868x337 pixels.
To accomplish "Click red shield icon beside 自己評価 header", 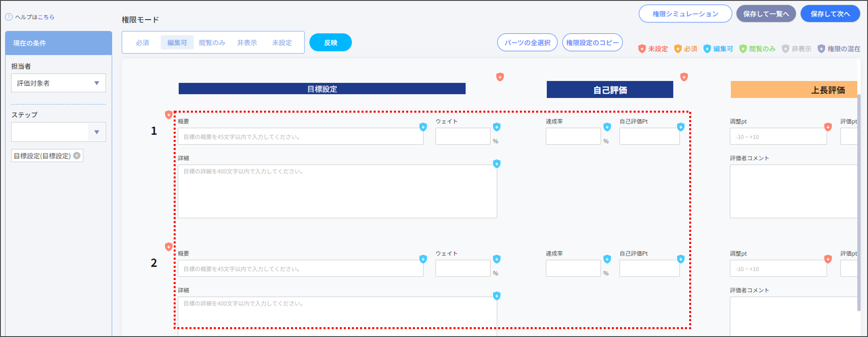I will [x=684, y=77].
